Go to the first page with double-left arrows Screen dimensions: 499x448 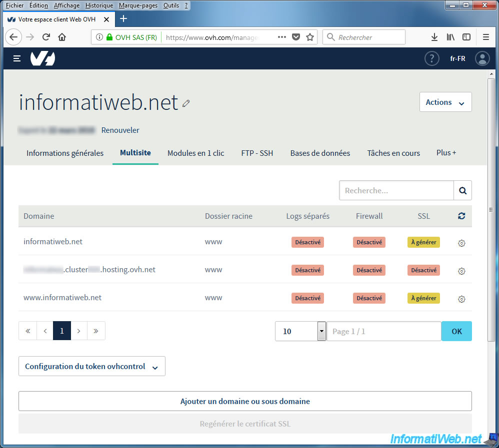[x=28, y=331]
